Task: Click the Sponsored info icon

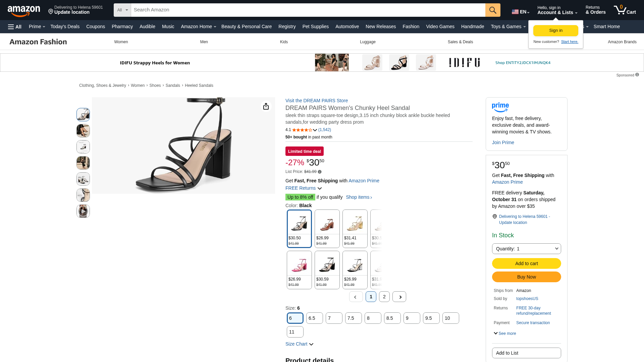Action: (637, 75)
